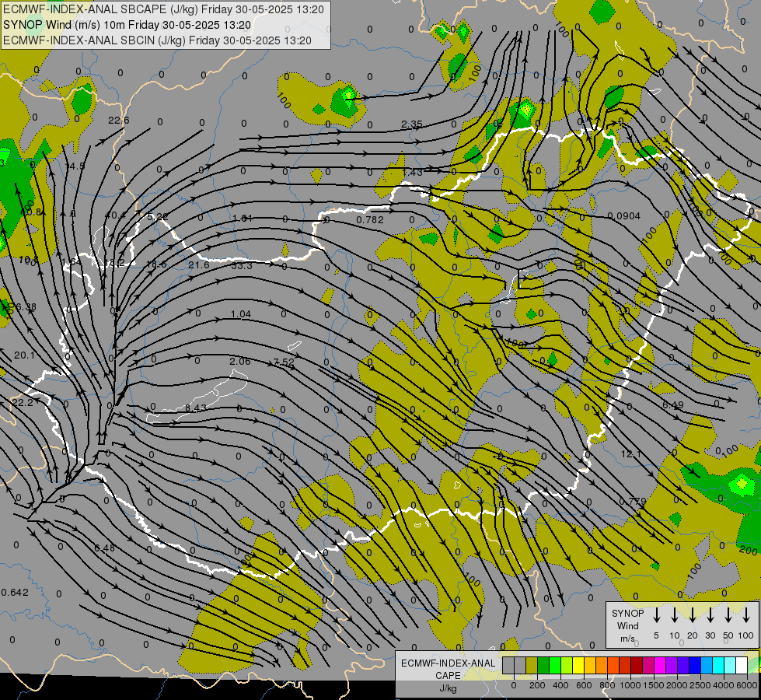
Task: Click the 600 tick on CAPE scale
Action: [584, 685]
